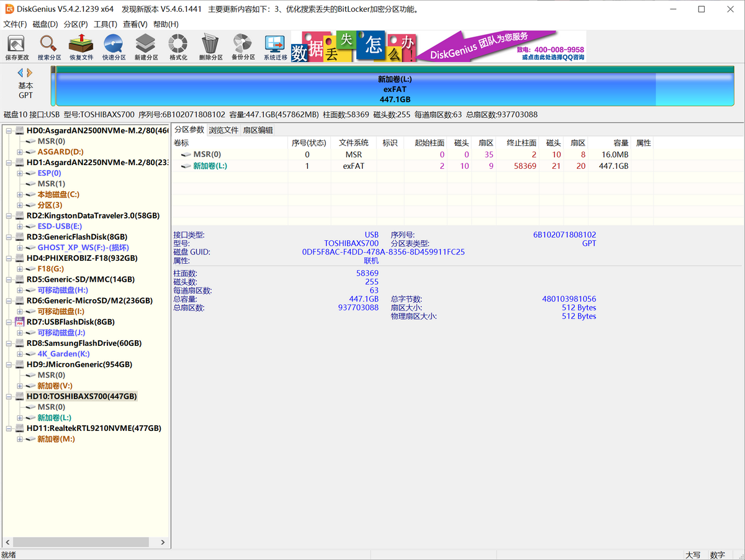745x560 pixels.
Task: Expand the 分区(3) node
Action: coord(20,205)
